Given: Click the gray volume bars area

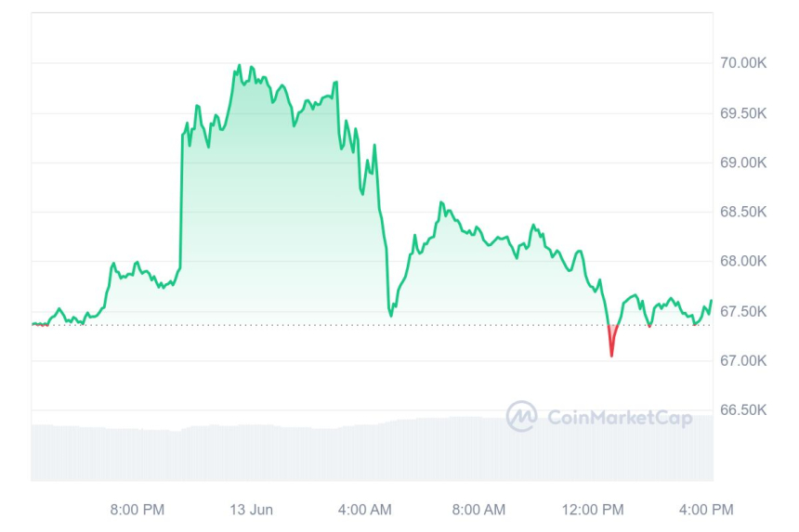Looking at the screenshot, I should pos(279,453).
